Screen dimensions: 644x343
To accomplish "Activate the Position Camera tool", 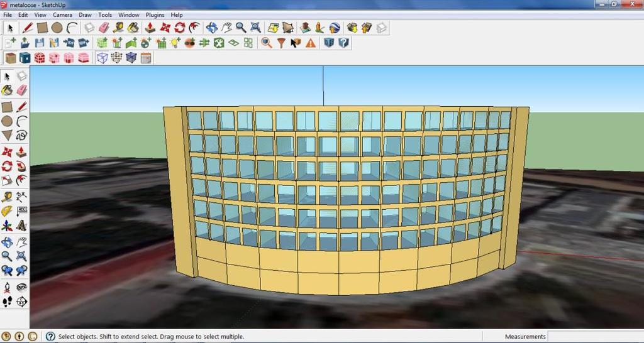I will click(7, 287).
